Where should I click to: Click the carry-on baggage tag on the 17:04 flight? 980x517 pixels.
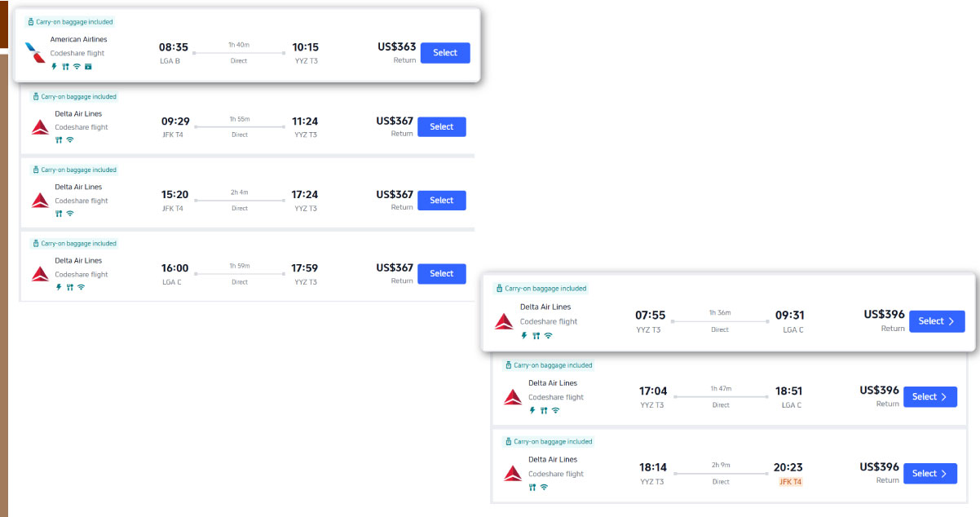click(x=549, y=365)
